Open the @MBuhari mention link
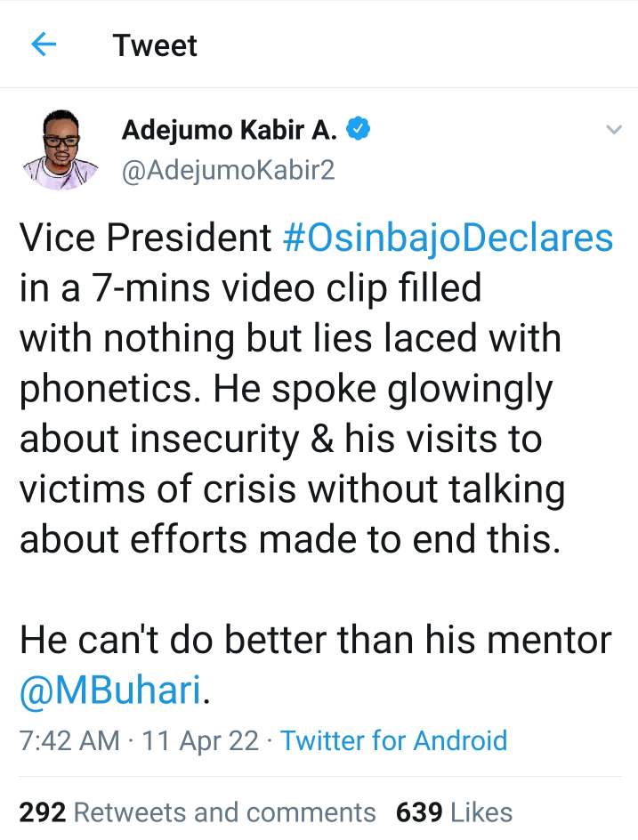The height and width of the screenshot is (840, 638). 110,691
